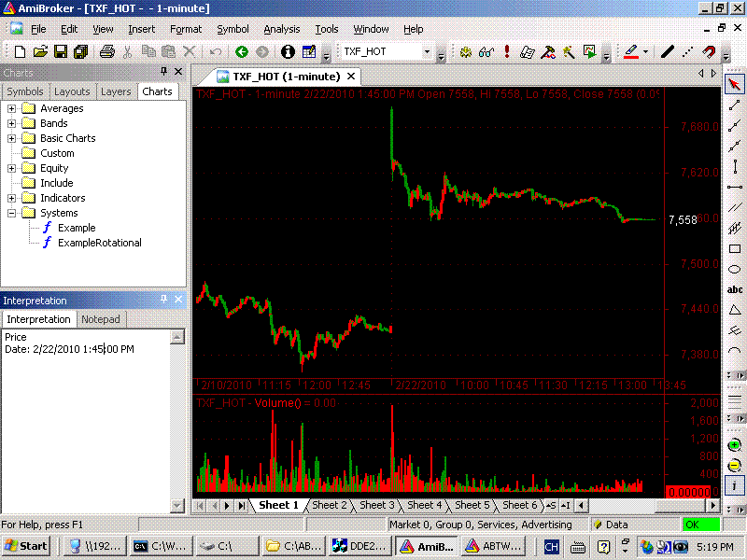Select the abc text tool

(x=735, y=289)
